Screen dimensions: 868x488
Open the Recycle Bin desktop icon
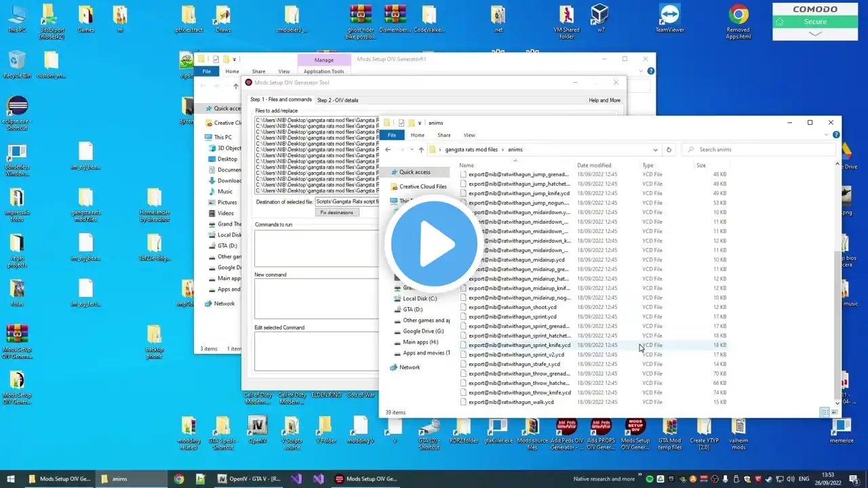(x=17, y=63)
